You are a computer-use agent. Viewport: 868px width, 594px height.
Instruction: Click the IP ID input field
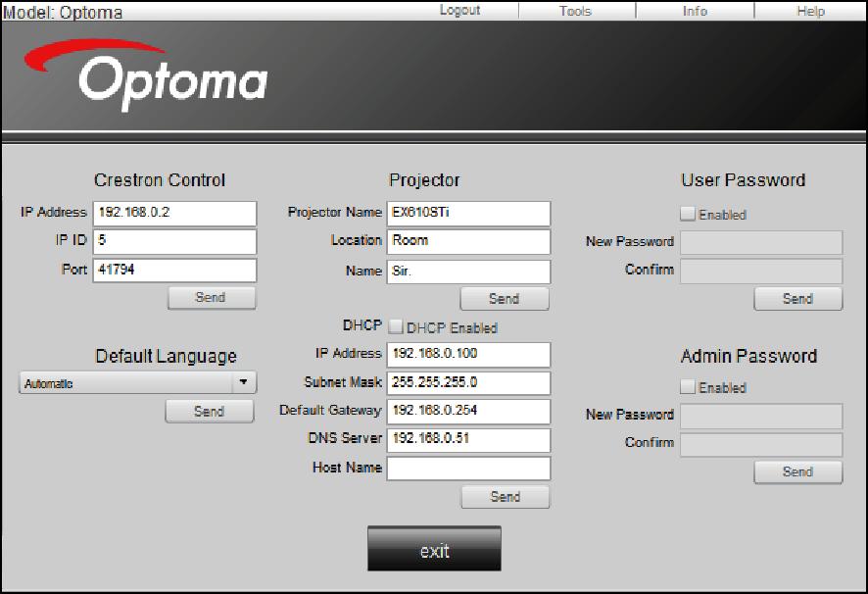[x=175, y=242]
